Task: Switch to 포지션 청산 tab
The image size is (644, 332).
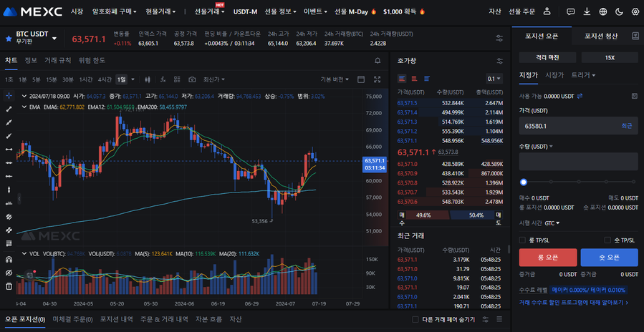Action: (x=601, y=36)
